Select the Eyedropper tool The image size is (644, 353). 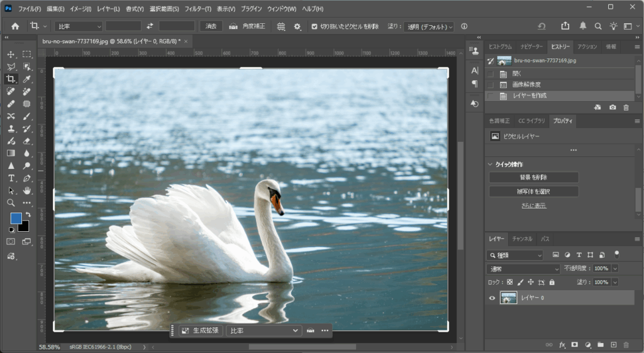(x=27, y=79)
